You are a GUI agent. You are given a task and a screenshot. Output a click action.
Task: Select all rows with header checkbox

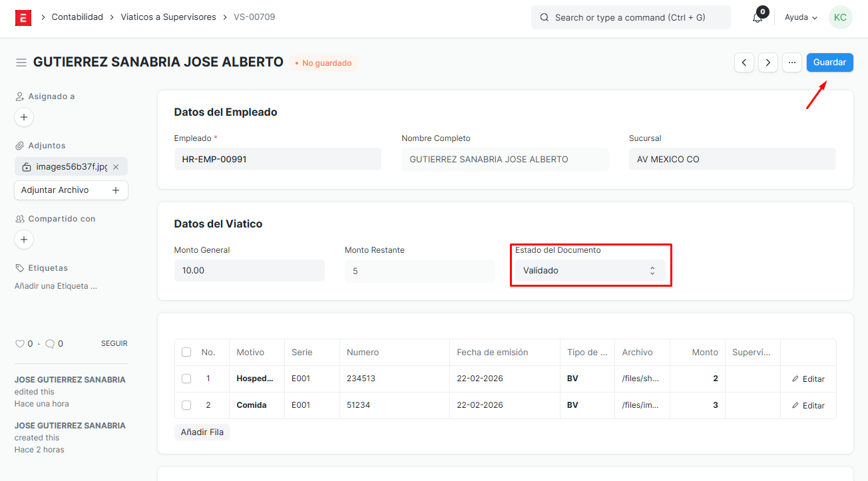[x=186, y=352]
